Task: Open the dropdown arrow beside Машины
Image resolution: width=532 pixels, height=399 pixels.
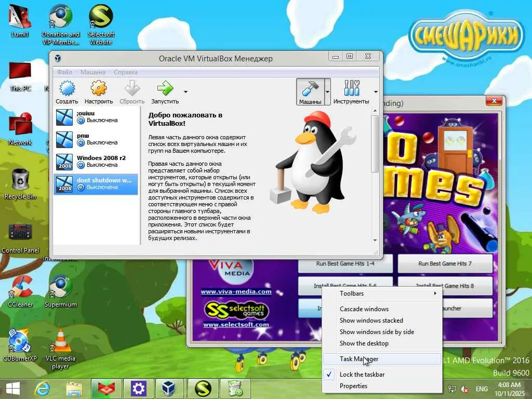Action: click(x=327, y=92)
